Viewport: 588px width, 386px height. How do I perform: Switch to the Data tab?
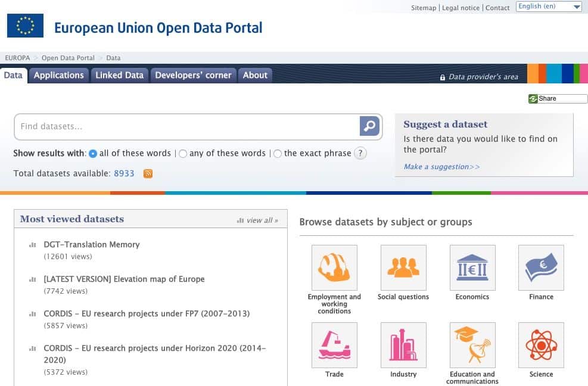point(14,76)
